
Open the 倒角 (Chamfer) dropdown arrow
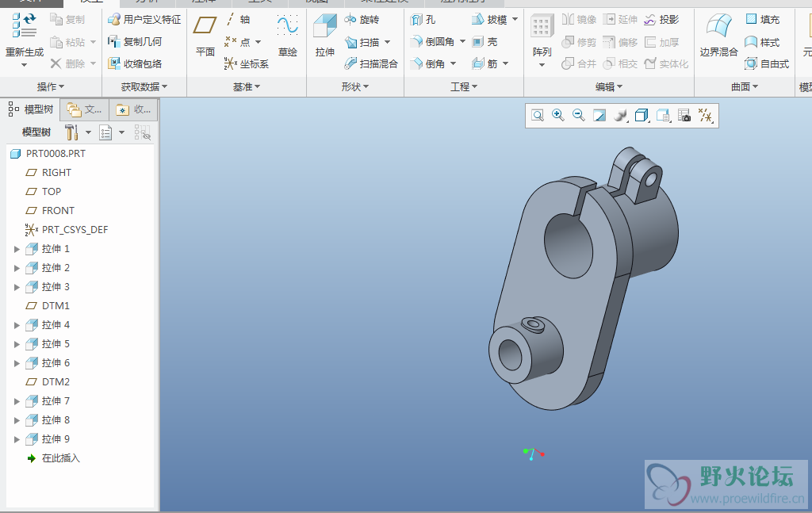pos(453,63)
